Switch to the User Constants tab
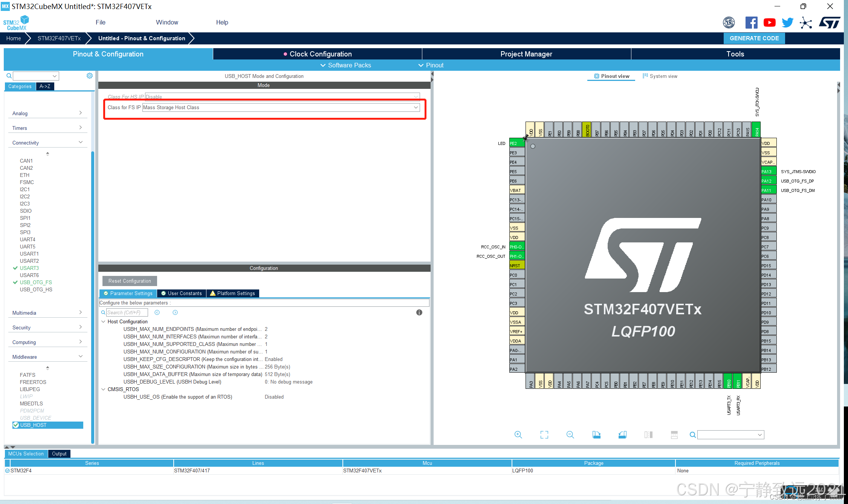 [x=182, y=293]
